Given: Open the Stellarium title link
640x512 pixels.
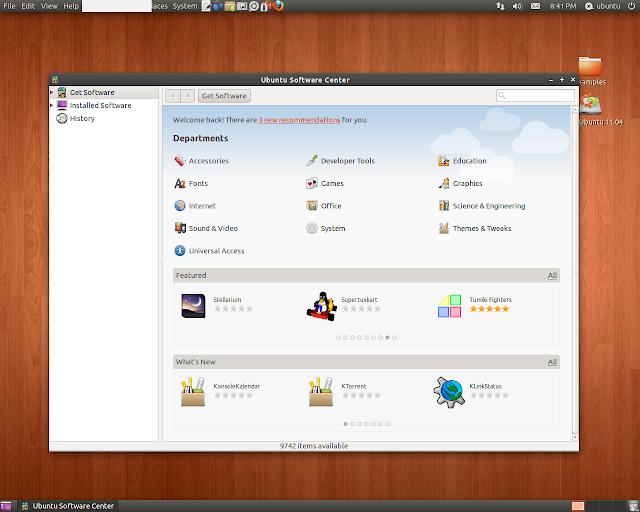Looking at the screenshot, I should (227, 300).
